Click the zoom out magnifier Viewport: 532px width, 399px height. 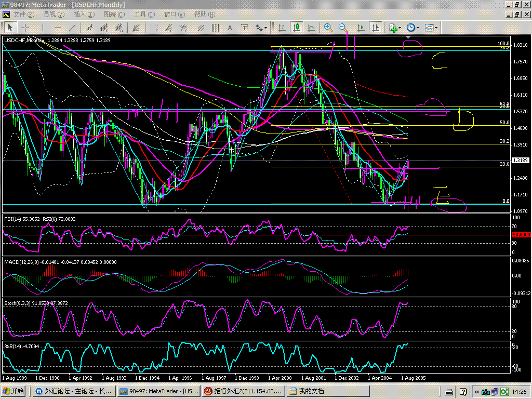pos(342,28)
